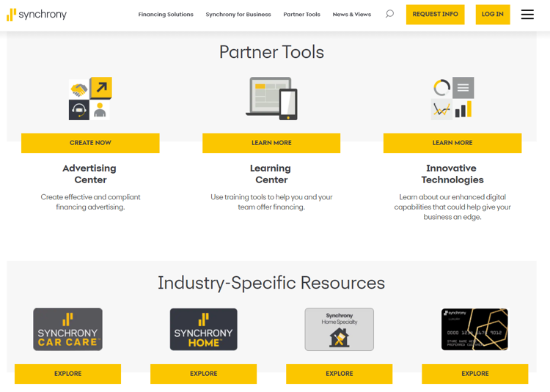Click EXPLORE under Synchrony Home Specialty
550x392 pixels.
point(340,374)
